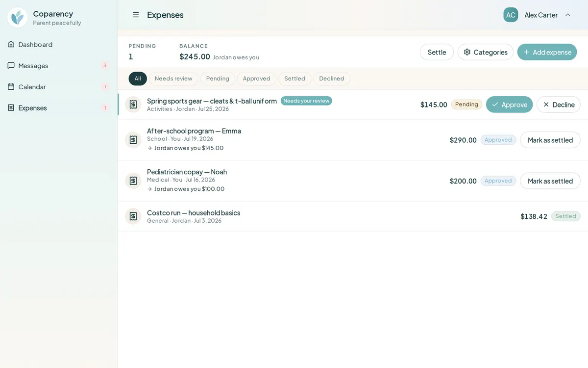Open Costco run — household basics title
588x368 pixels.
194,212
